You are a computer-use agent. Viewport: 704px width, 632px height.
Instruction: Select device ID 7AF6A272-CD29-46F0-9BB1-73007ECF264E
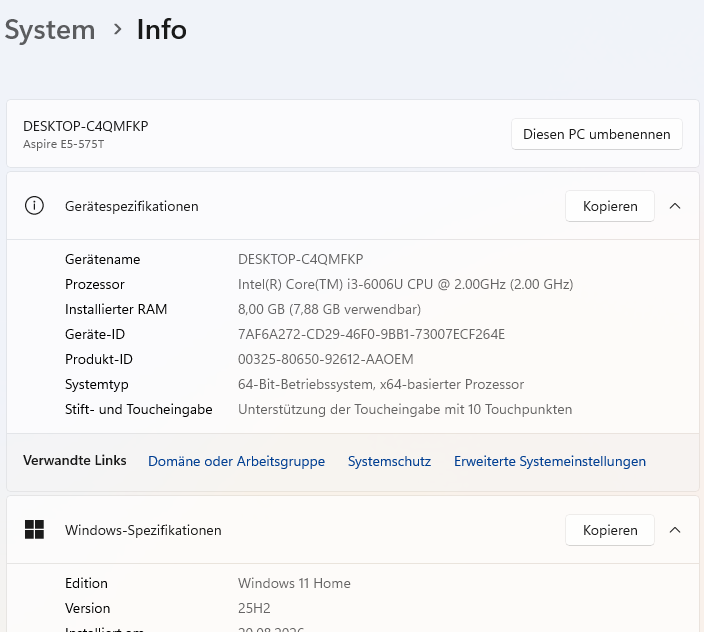click(x=371, y=334)
